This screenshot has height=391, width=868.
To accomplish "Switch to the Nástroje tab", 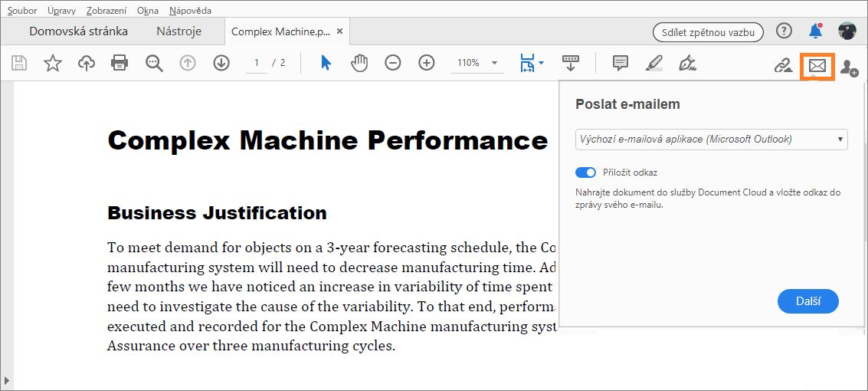I will (179, 31).
